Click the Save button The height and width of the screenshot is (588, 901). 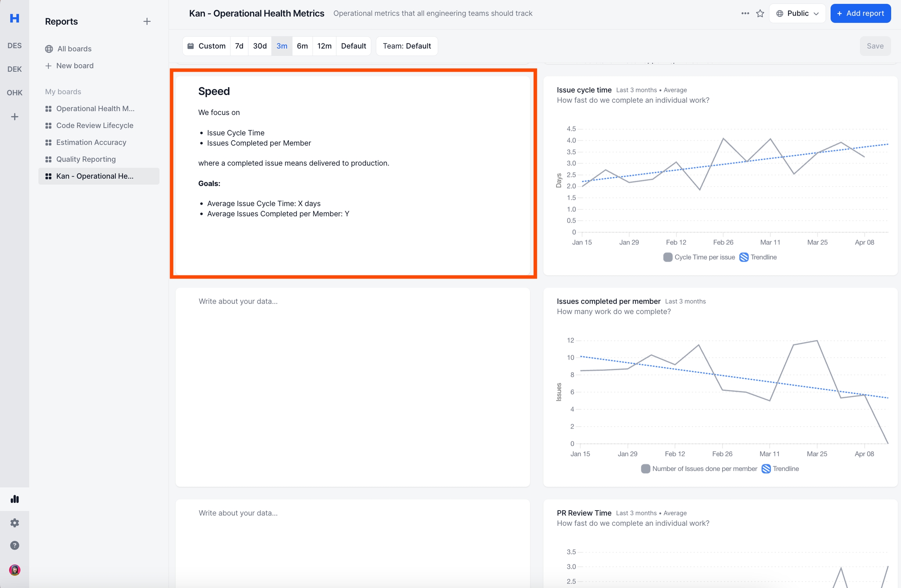pyautogui.click(x=875, y=46)
